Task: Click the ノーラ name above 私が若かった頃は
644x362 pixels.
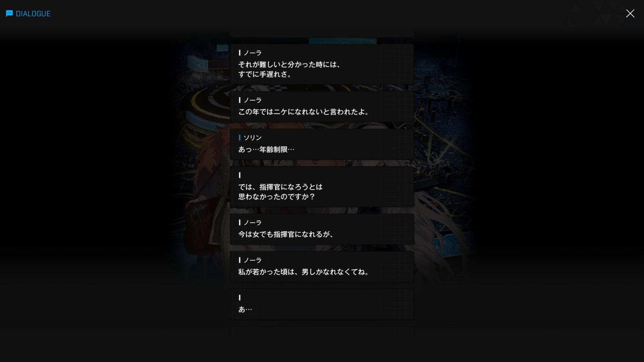Action: point(253,260)
